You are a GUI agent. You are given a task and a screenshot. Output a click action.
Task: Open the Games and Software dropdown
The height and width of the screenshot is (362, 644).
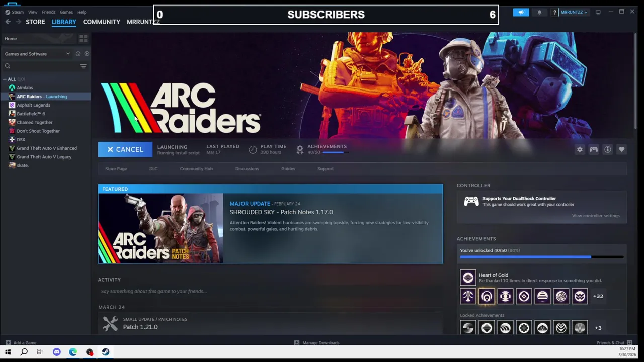tap(37, 54)
